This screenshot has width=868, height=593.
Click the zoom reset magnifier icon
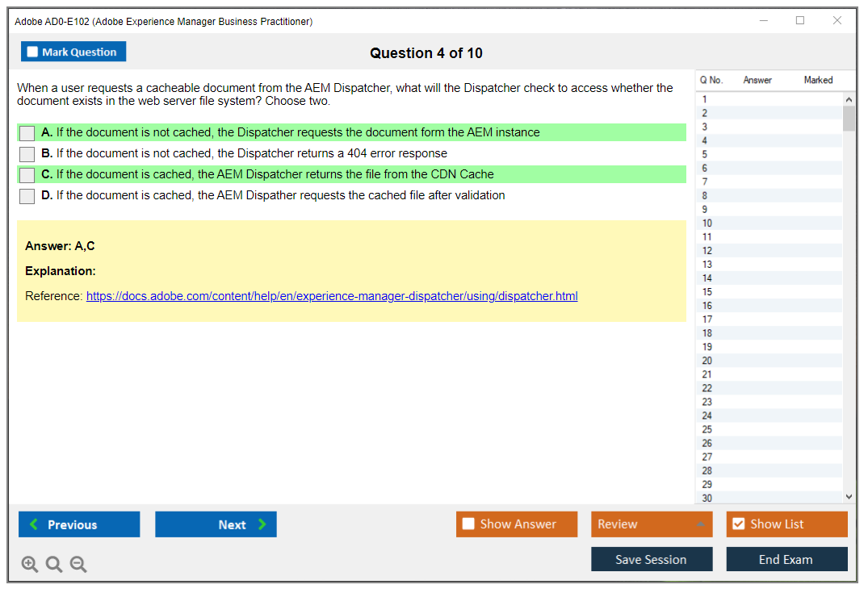[54, 565]
